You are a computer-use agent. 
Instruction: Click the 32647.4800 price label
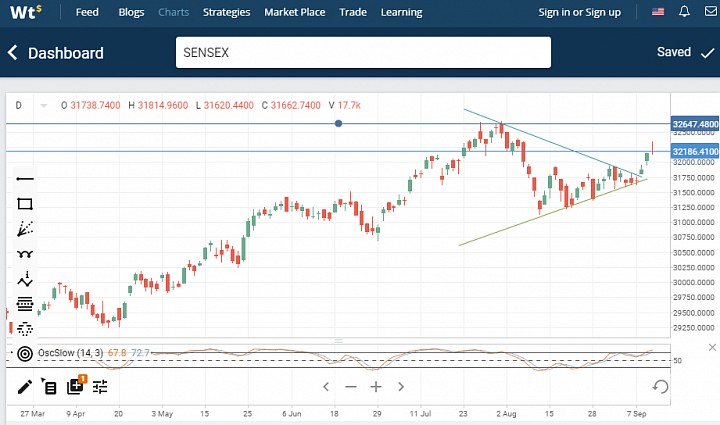(x=695, y=124)
